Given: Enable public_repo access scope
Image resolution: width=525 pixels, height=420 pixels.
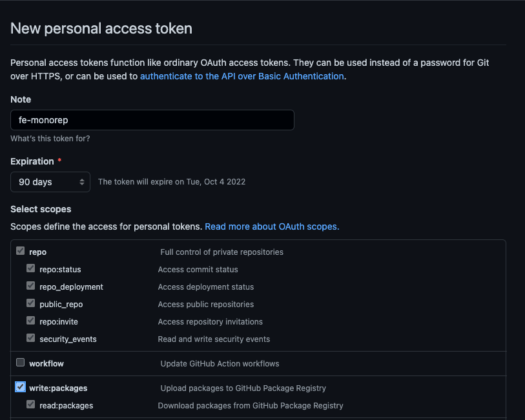Looking at the screenshot, I should (30, 304).
